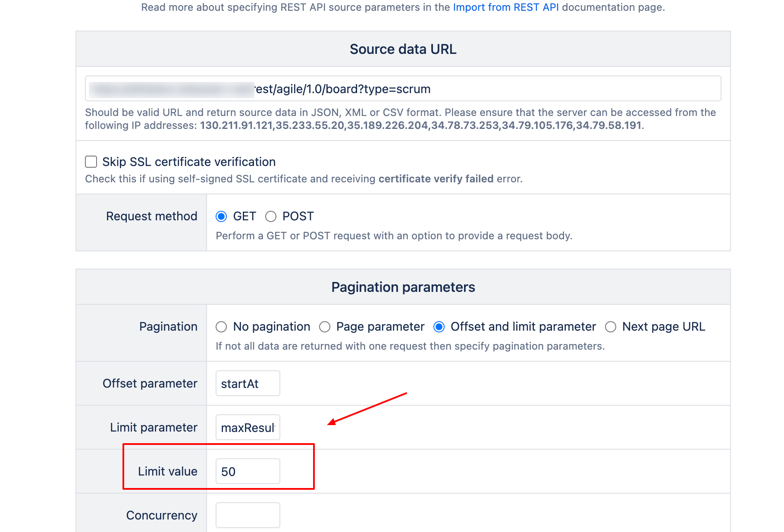This screenshot has height=532, width=784.
Task: Click the 'No pagination' label text
Action: (x=272, y=327)
